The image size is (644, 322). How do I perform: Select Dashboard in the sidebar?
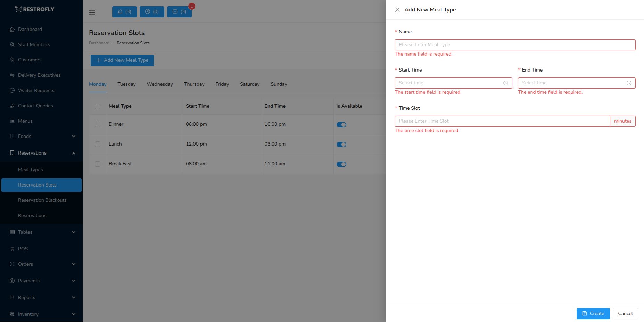click(x=30, y=29)
